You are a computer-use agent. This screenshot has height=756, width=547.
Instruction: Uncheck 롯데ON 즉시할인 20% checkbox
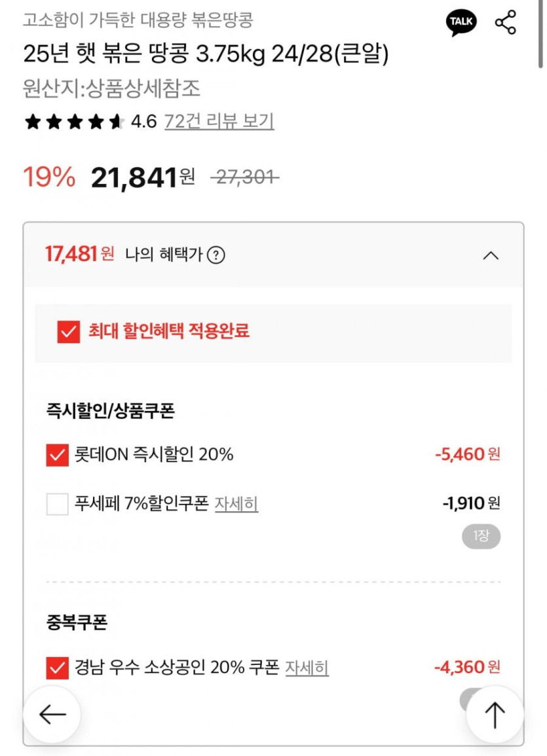click(x=58, y=455)
